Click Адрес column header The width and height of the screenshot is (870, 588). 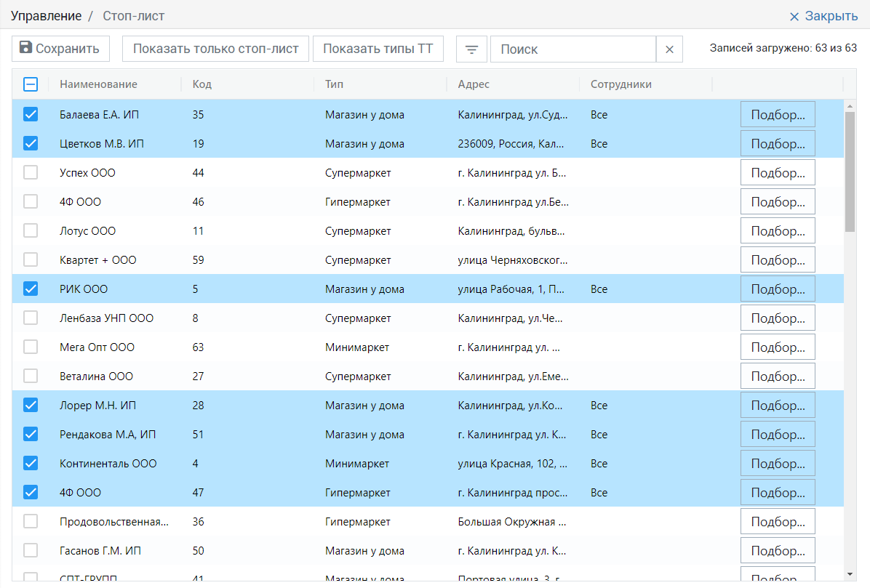tap(474, 84)
